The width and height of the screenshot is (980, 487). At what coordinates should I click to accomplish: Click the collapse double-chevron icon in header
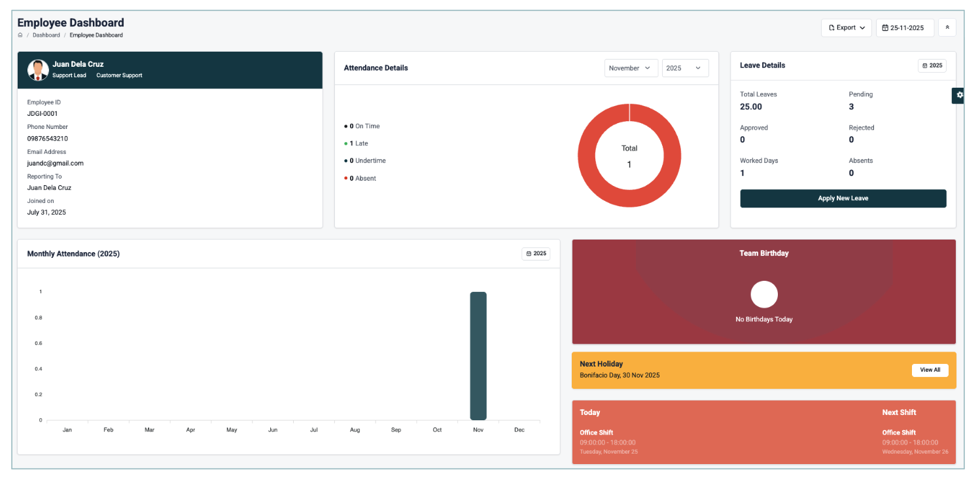coord(947,27)
